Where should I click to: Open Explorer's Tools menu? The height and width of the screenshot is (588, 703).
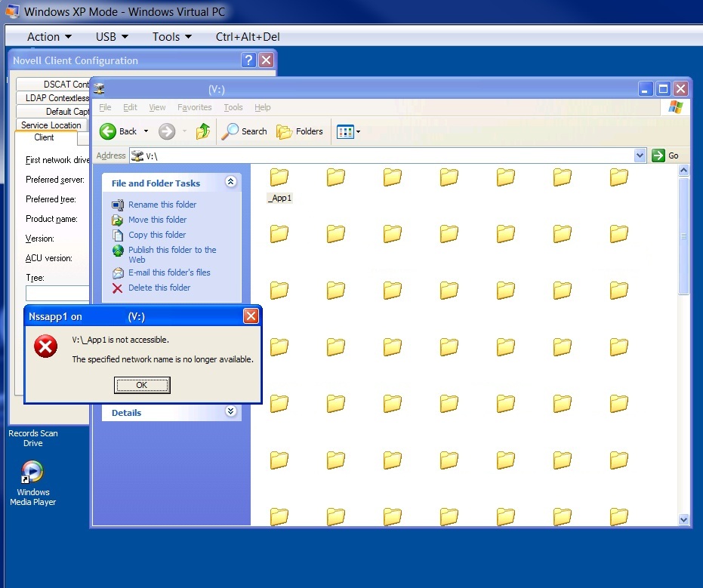[x=233, y=107]
